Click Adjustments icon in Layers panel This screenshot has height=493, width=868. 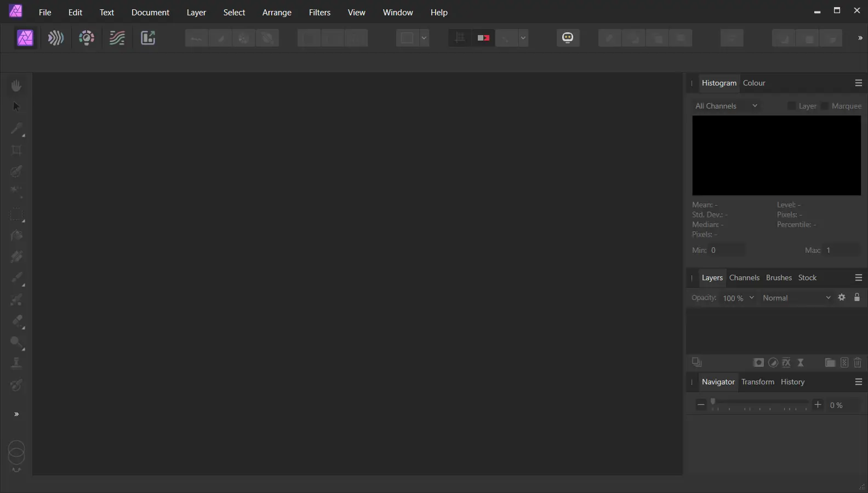coord(773,362)
